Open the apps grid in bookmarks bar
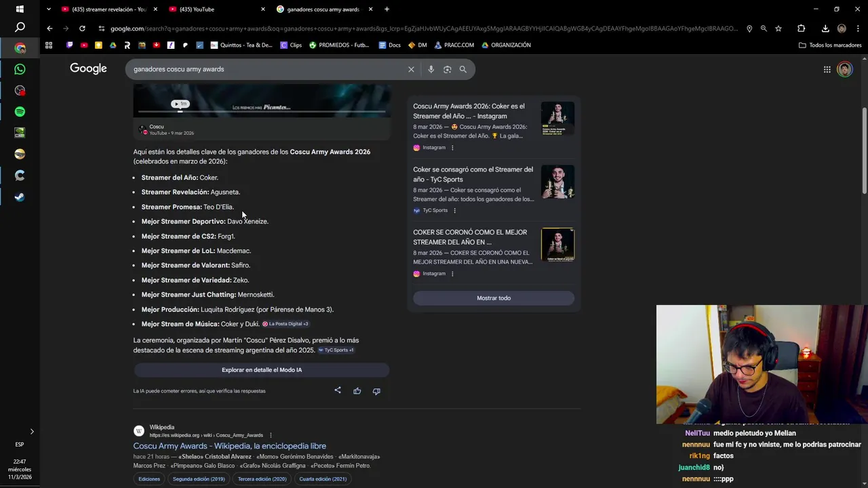 (49, 45)
